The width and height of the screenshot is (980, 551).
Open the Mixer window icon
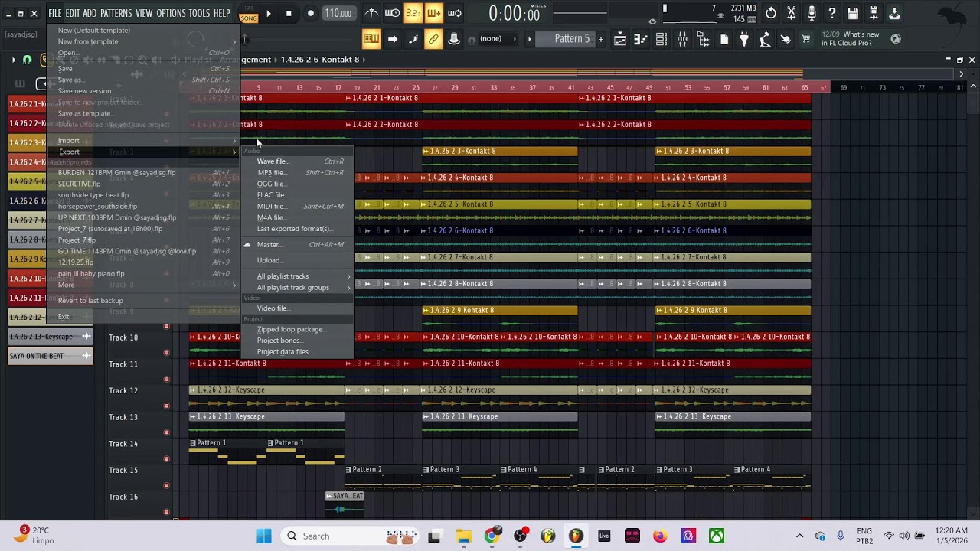point(682,39)
